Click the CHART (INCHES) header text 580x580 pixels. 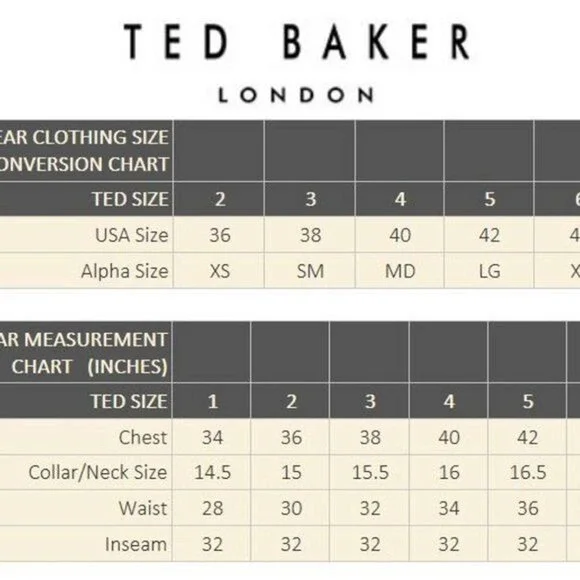(89, 367)
